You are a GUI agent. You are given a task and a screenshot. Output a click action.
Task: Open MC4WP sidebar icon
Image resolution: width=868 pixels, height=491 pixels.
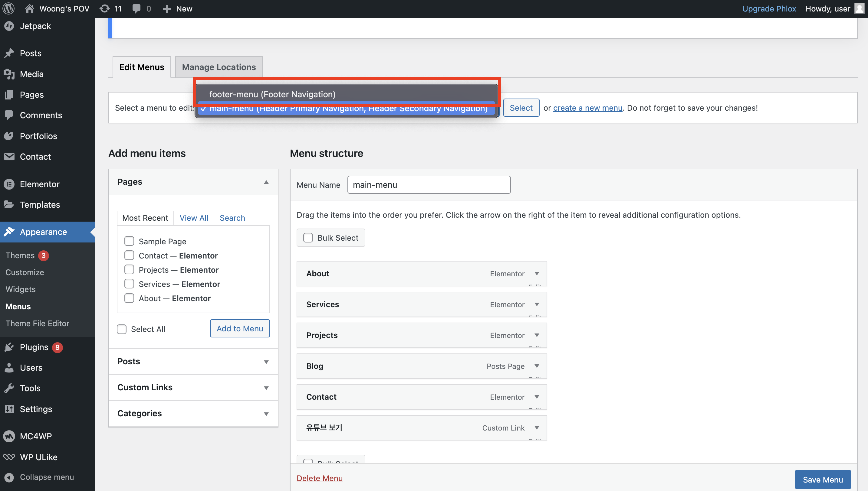coord(9,436)
